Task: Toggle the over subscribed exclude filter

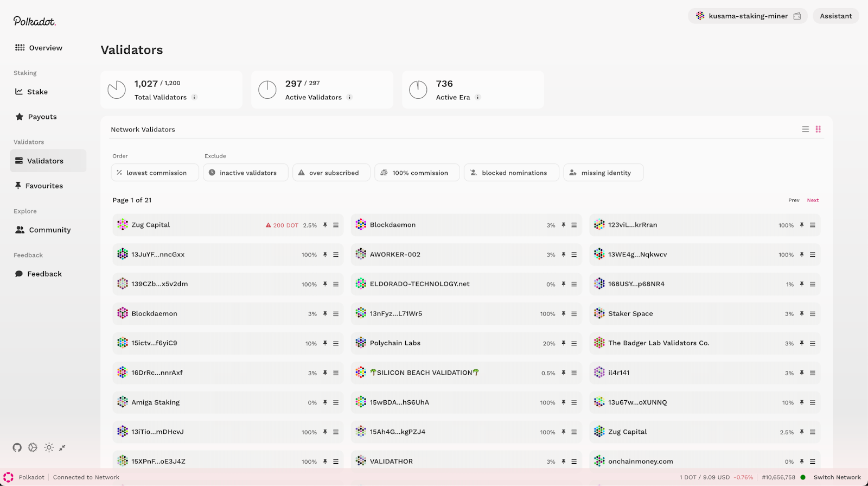Action: point(331,173)
